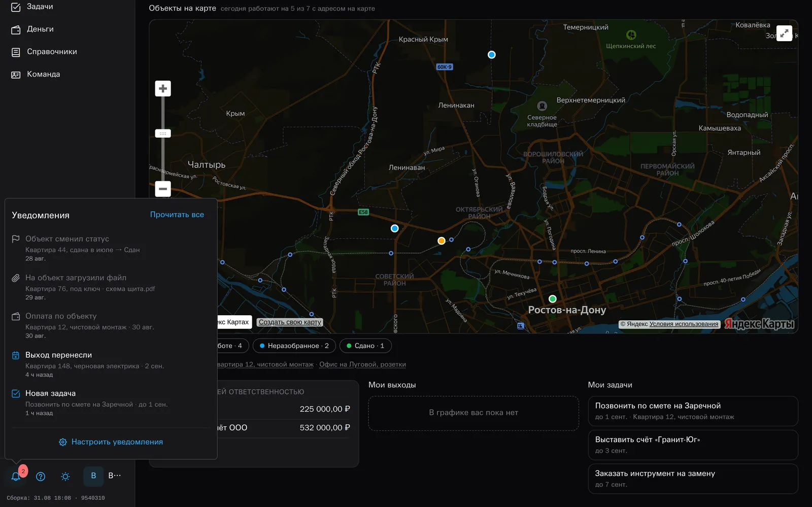812x507 pixels.
Task: Select the blue marker below Красный Крым
Action: 491,55
